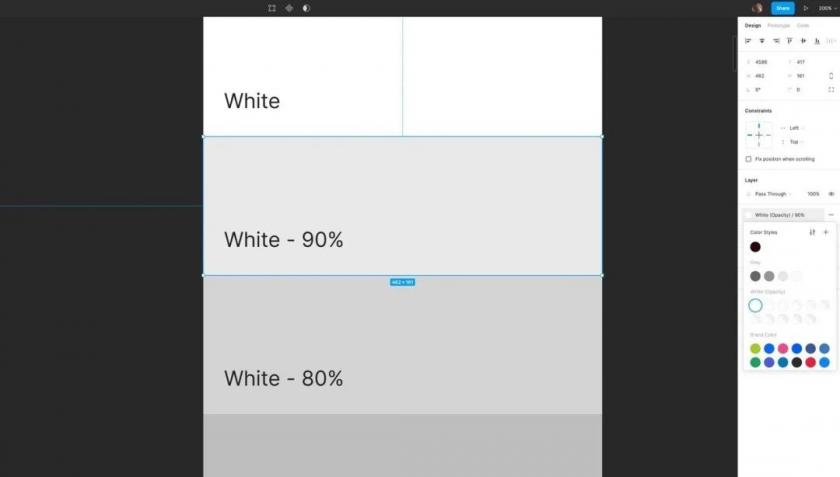Click the half-circle mask icon in top toolbar
This screenshot has width=840, height=477.
point(306,8)
